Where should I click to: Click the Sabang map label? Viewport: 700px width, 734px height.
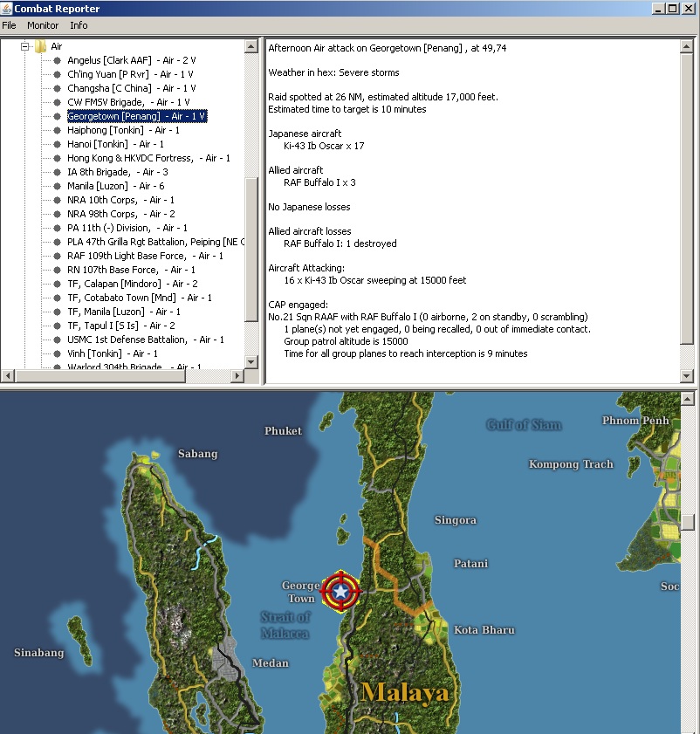[x=197, y=454]
